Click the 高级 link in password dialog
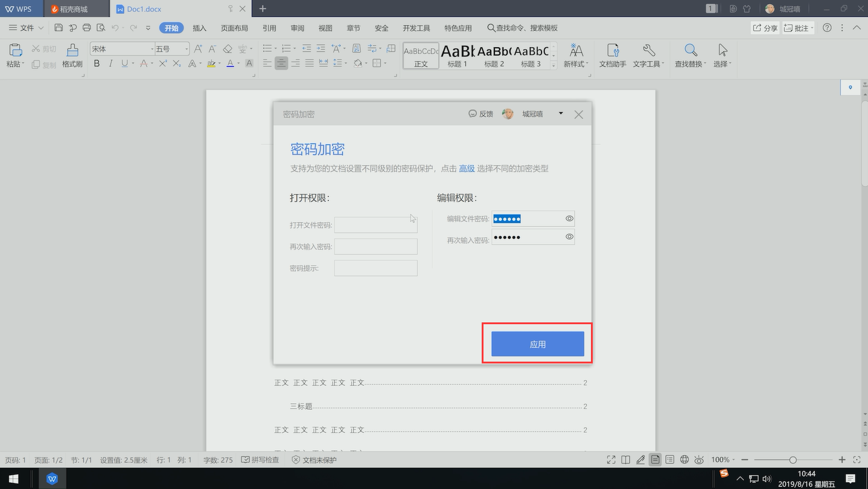 point(467,169)
